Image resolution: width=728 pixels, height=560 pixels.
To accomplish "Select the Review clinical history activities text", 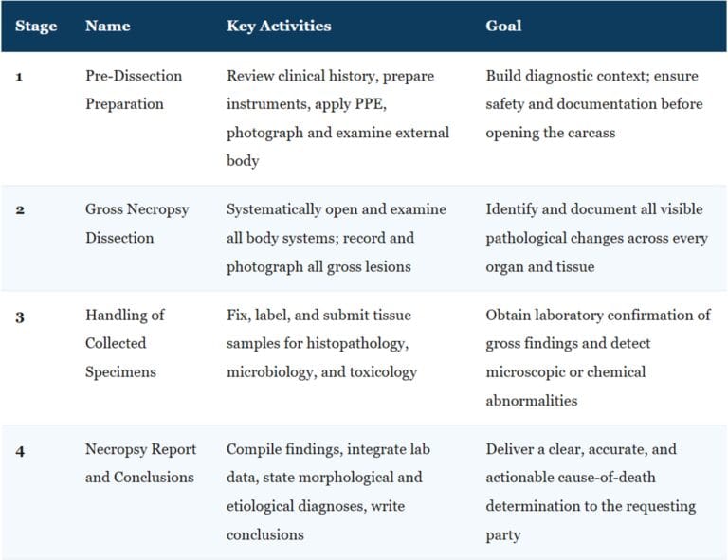I will click(338, 117).
